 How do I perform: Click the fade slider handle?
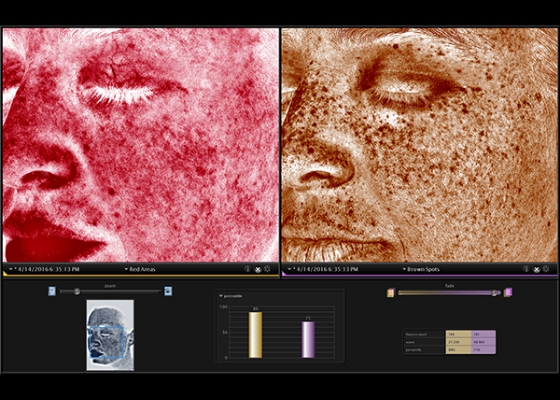pyautogui.click(x=494, y=293)
